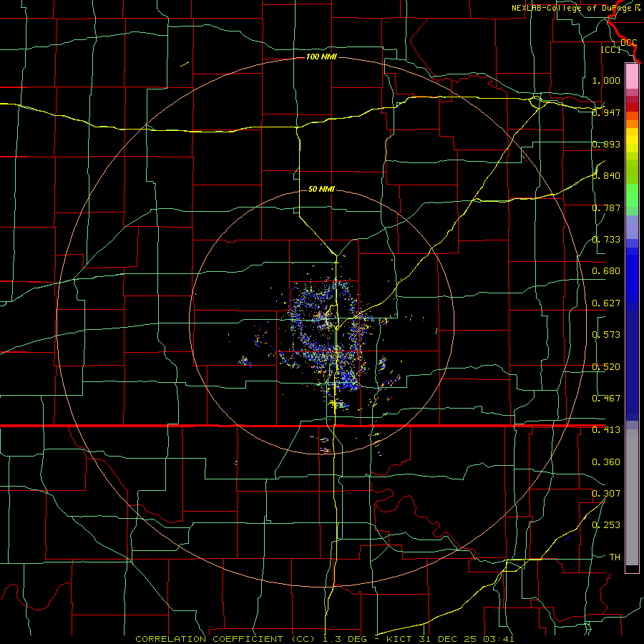644x644 pixels.
Task: Click the 0.413 legend value
Action: (x=606, y=430)
